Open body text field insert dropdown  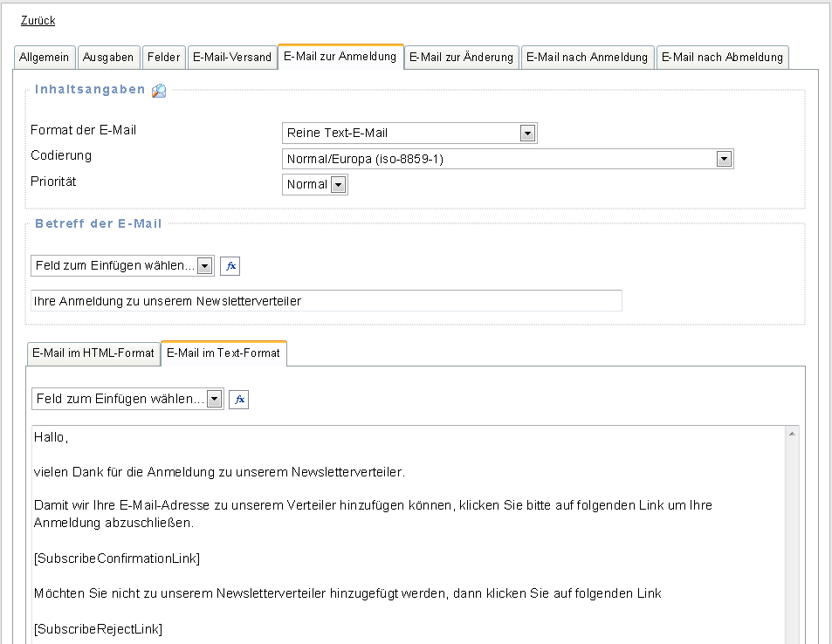tap(127, 399)
